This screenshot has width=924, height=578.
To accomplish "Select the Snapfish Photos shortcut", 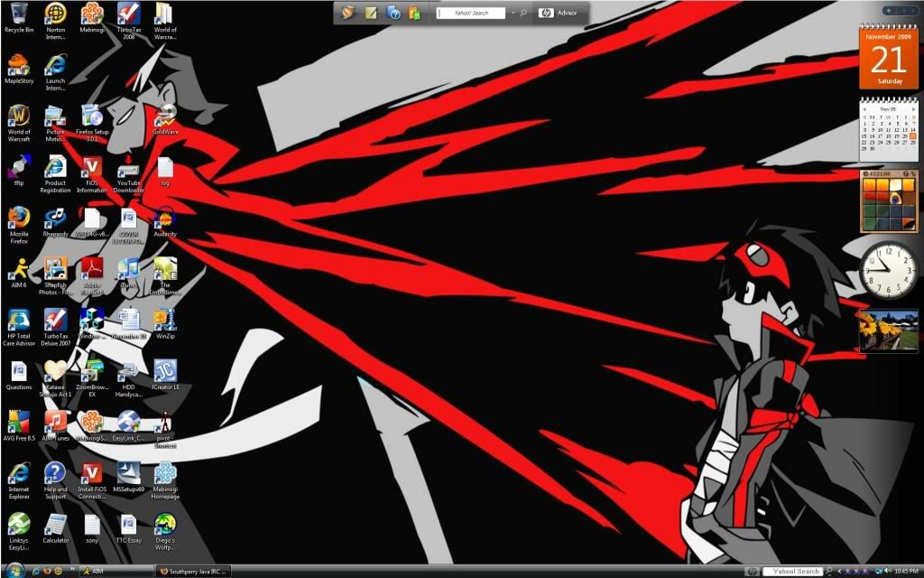I will click(55, 276).
